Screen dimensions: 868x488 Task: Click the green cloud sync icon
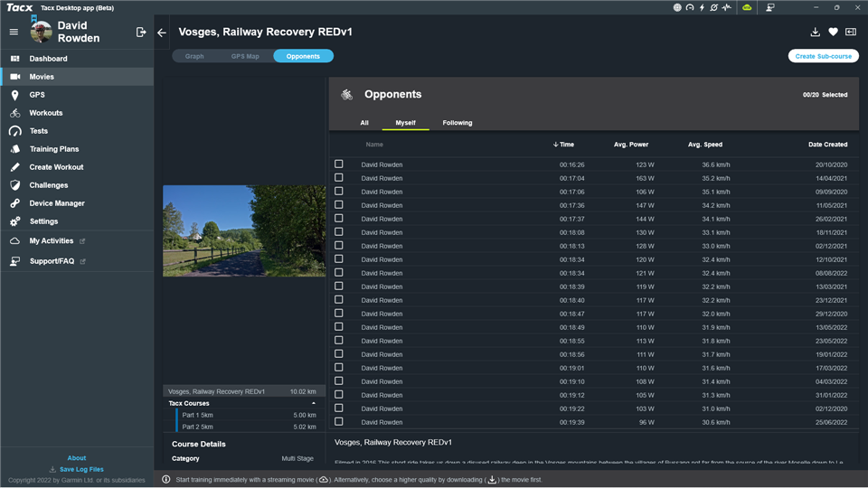(747, 8)
